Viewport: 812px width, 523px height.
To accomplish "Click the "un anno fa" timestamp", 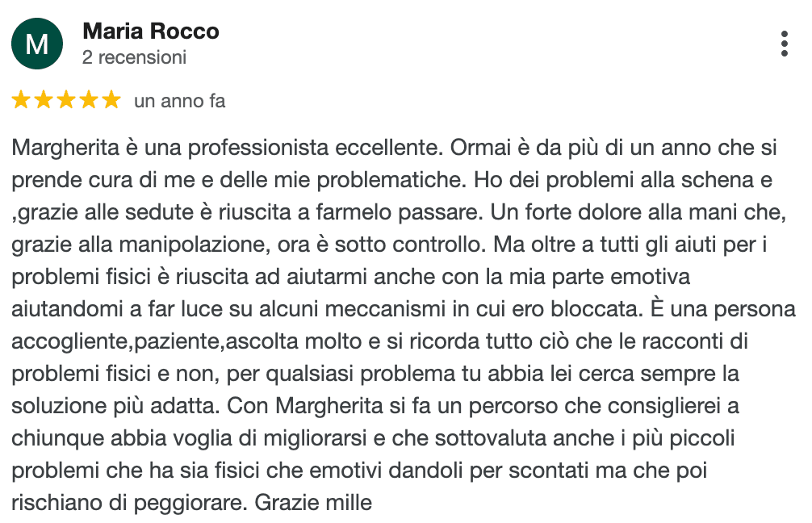I will [179, 101].
